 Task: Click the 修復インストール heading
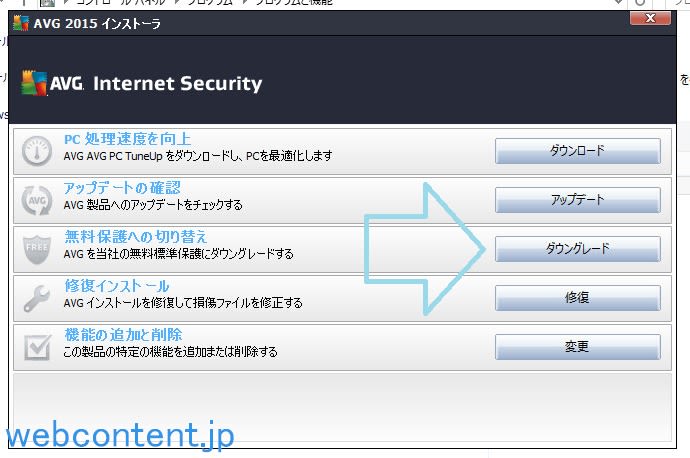[116, 286]
